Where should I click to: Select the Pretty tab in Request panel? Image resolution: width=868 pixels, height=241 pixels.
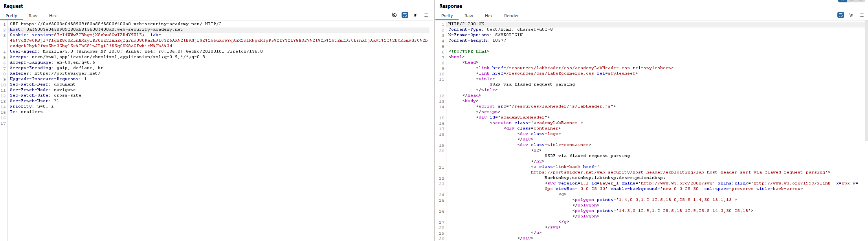(x=11, y=16)
